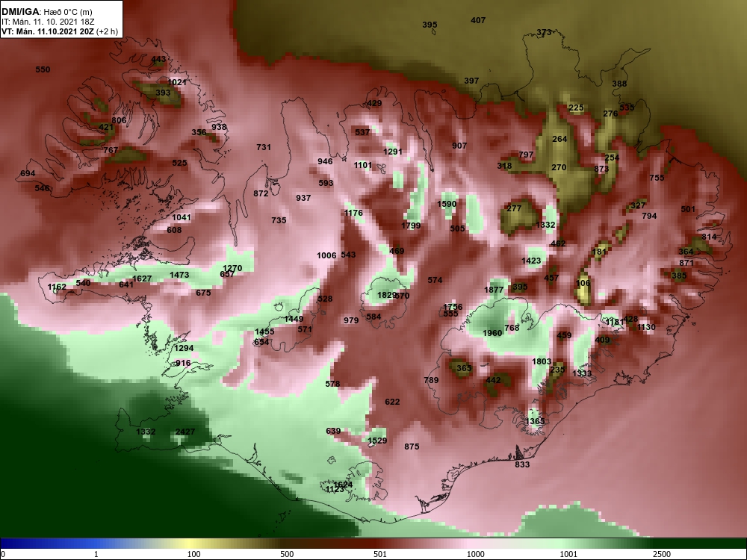Click the map value '937'

(303, 198)
